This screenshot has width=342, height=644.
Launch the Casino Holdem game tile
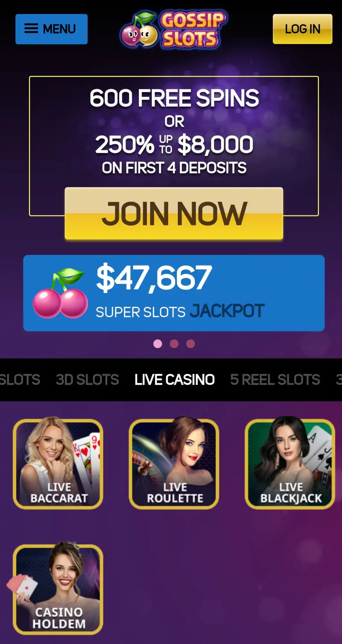(x=58, y=588)
